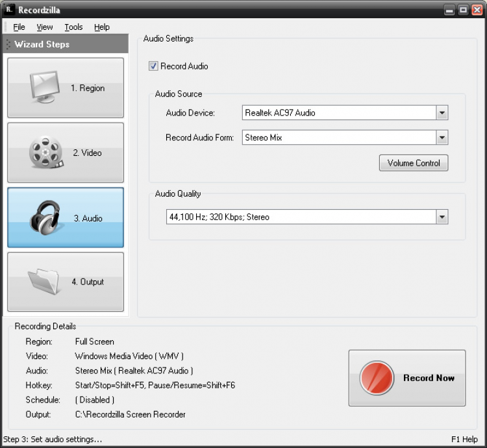Click the 'Full Screen' region value

(94, 342)
